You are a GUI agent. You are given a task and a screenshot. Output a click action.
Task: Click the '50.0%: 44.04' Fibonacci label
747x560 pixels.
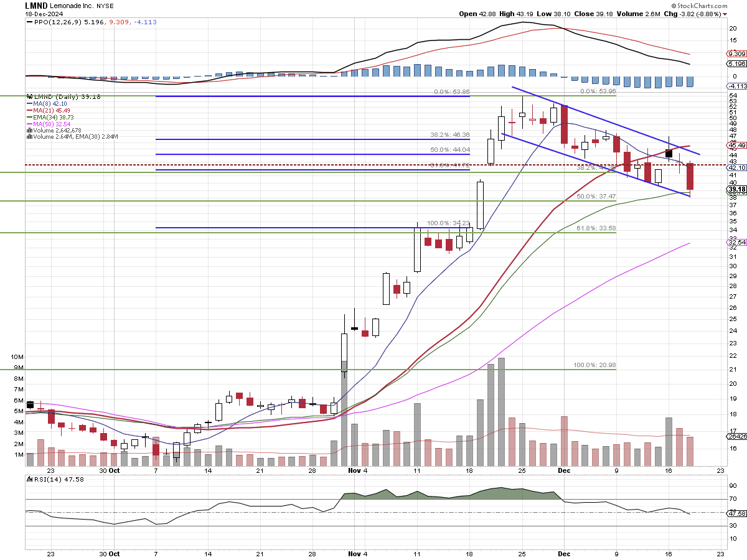click(x=449, y=149)
